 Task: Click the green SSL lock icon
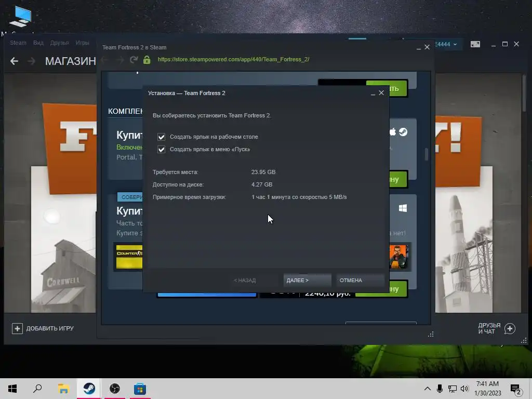[147, 60]
